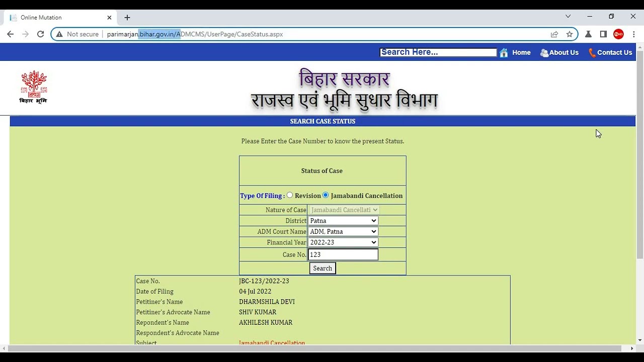This screenshot has width=644, height=362.
Task: Click the Petitiner's Advocate Name label
Action: click(173, 312)
